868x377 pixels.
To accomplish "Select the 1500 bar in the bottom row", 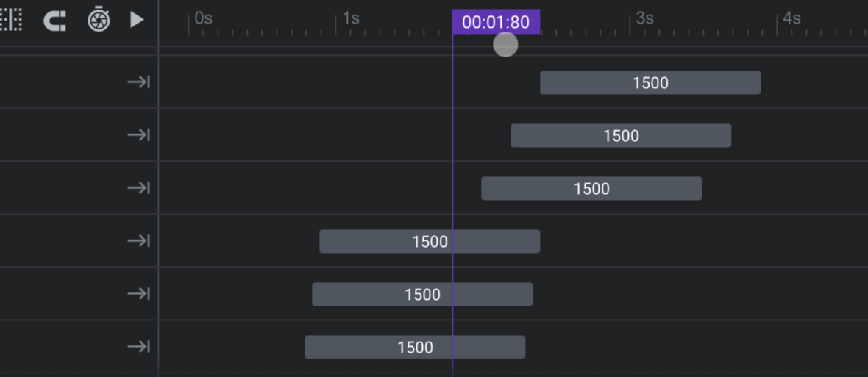I will 415,347.
